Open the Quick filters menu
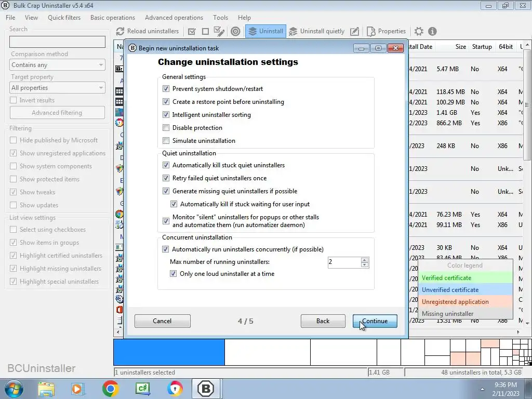The image size is (532, 399). click(x=64, y=18)
